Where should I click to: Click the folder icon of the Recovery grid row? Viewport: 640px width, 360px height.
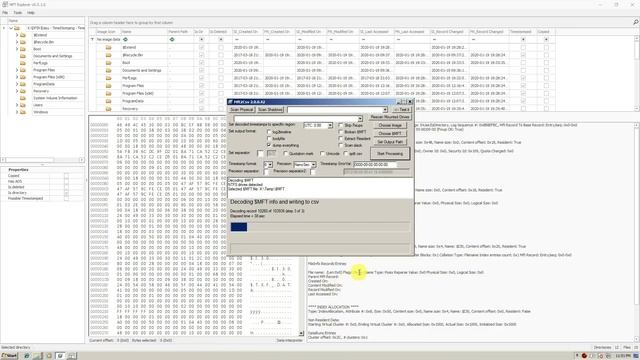tap(109, 109)
